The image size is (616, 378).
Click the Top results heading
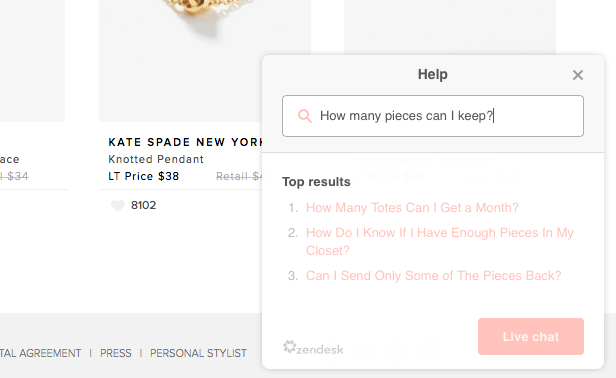click(316, 182)
